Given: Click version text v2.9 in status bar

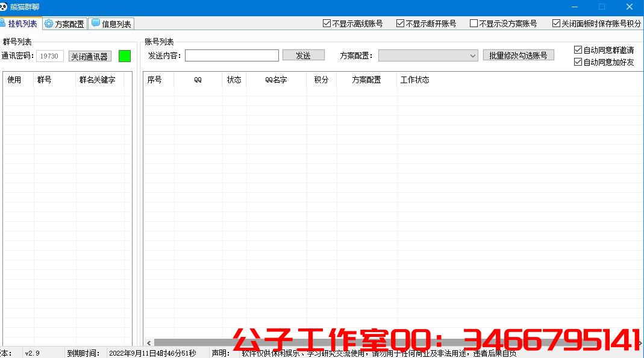Looking at the screenshot, I should [32, 353].
